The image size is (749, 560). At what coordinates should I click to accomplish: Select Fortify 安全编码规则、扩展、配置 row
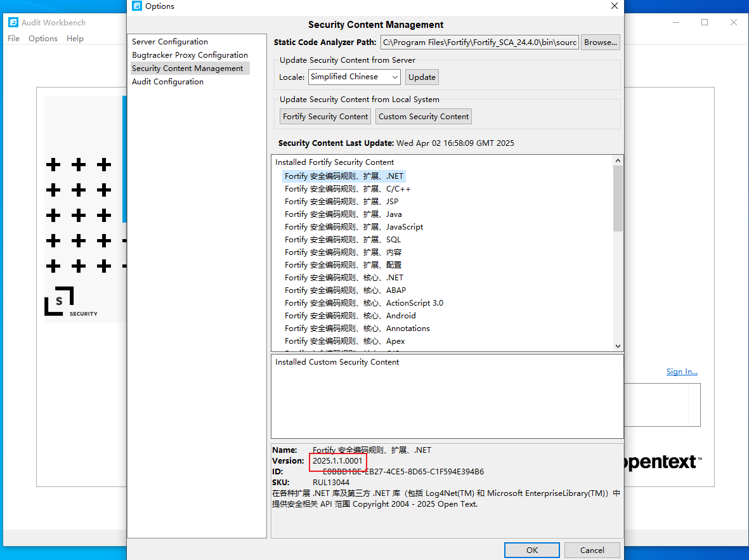(x=343, y=265)
